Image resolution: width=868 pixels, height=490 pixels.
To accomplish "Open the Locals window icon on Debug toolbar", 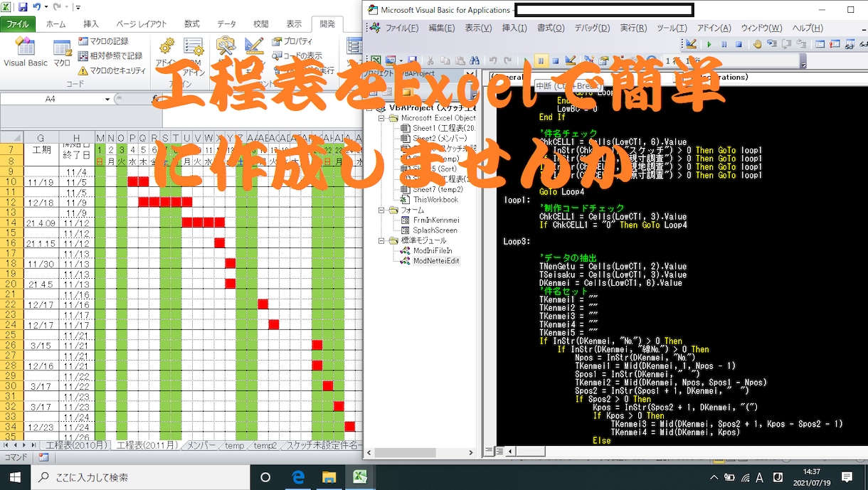I will point(820,43).
